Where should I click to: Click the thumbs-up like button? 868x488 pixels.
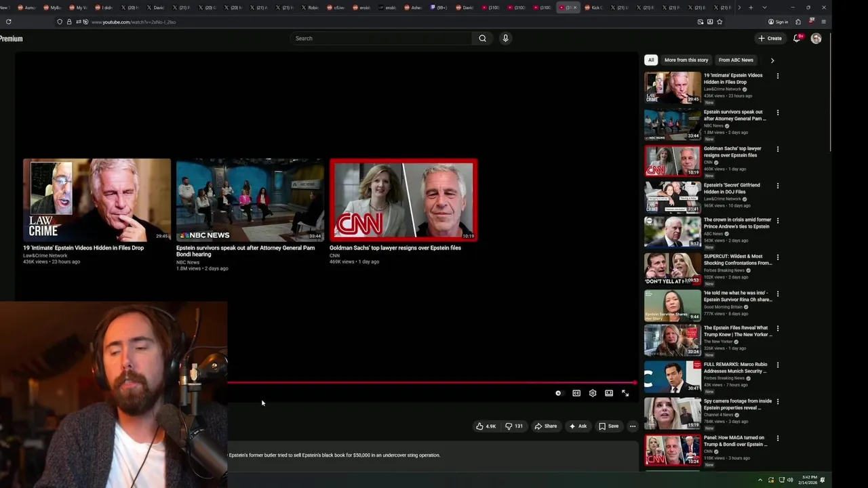coord(486,426)
